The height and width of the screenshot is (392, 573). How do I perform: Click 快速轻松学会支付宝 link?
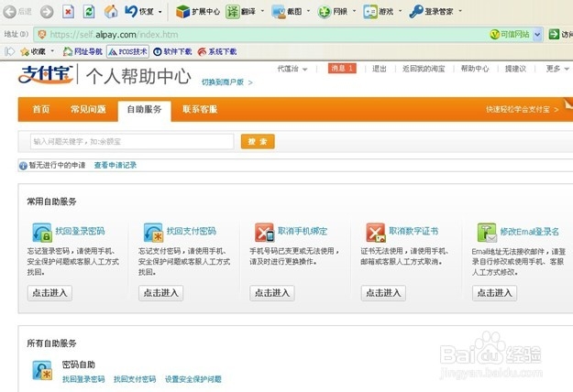click(523, 109)
